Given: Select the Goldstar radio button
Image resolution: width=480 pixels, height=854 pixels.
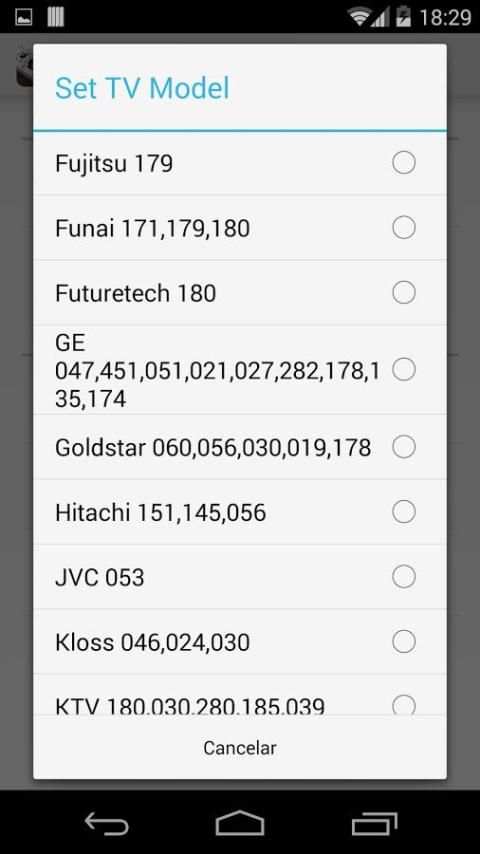Looking at the screenshot, I should (x=404, y=447).
